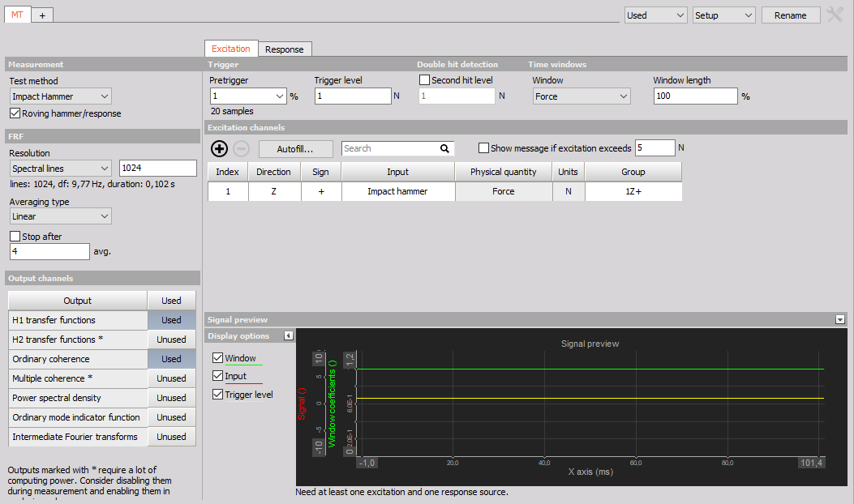Collapse the Signal preview panel
The width and height of the screenshot is (854, 504).
[840, 319]
